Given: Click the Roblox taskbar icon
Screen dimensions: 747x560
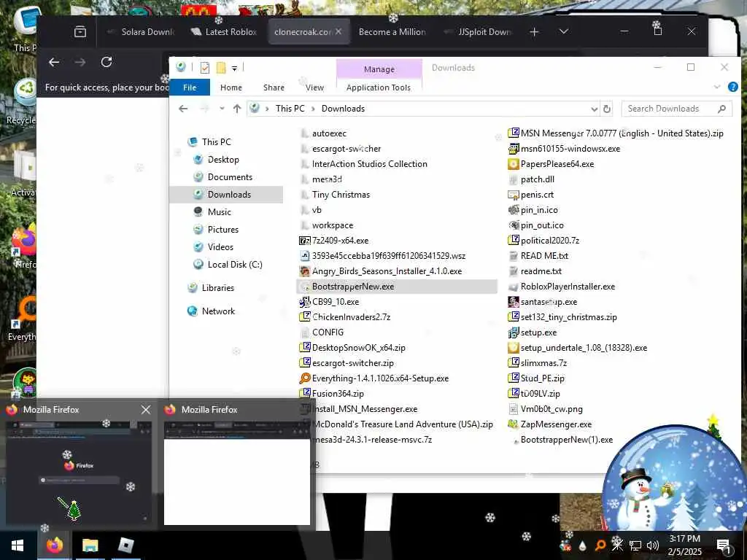Looking at the screenshot, I should pyautogui.click(x=125, y=545).
